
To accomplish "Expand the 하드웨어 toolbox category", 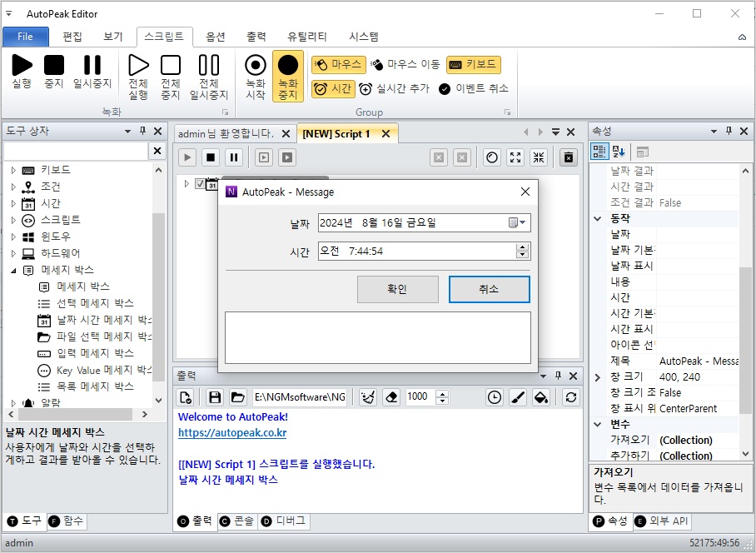I will [x=13, y=253].
